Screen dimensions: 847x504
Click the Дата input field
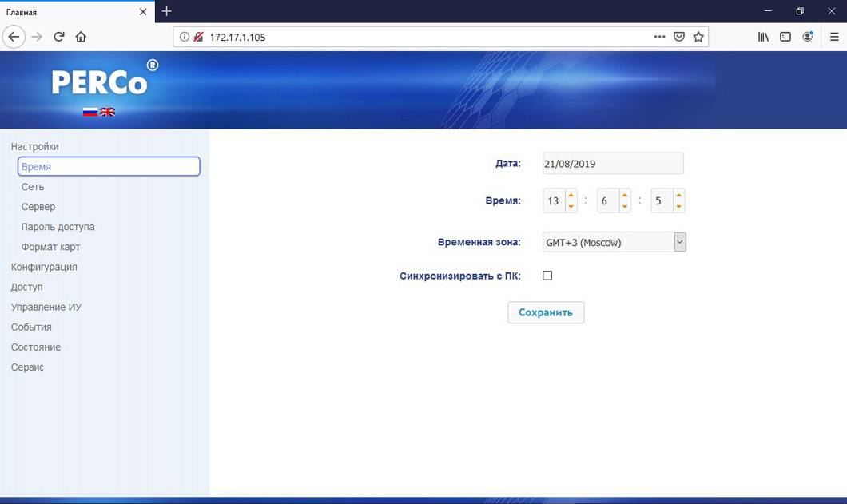point(612,163)
